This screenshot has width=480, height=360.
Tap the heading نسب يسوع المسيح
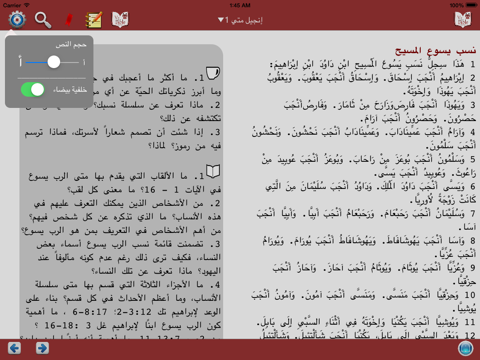pyautogui.click(x=435, y=51)
